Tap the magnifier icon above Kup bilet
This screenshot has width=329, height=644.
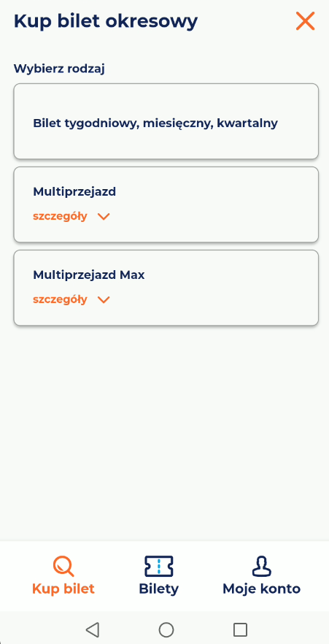click(63, 567)
